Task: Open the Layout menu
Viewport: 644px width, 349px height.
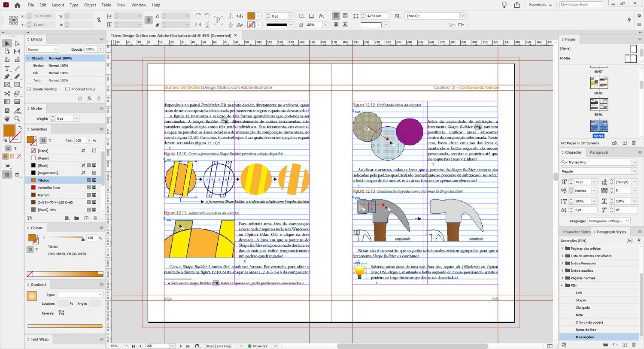Action: pos(58,5)
